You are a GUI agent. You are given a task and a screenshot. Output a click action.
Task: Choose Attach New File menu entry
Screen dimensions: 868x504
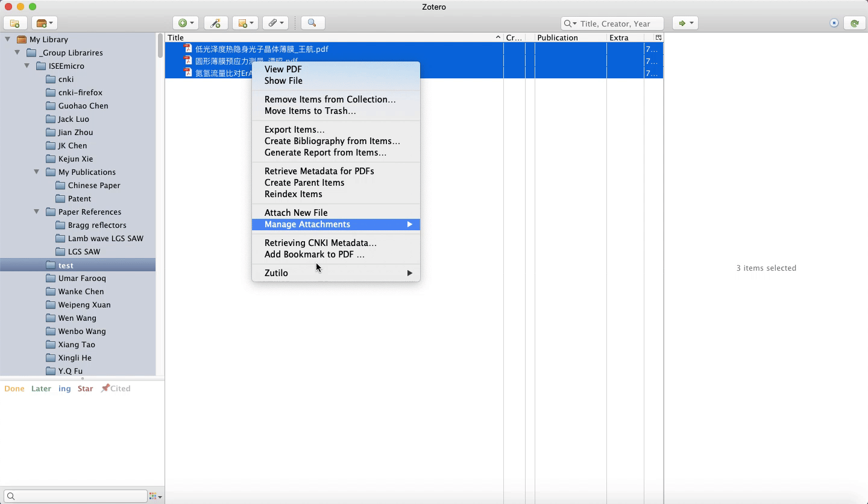tap(336, 213)
